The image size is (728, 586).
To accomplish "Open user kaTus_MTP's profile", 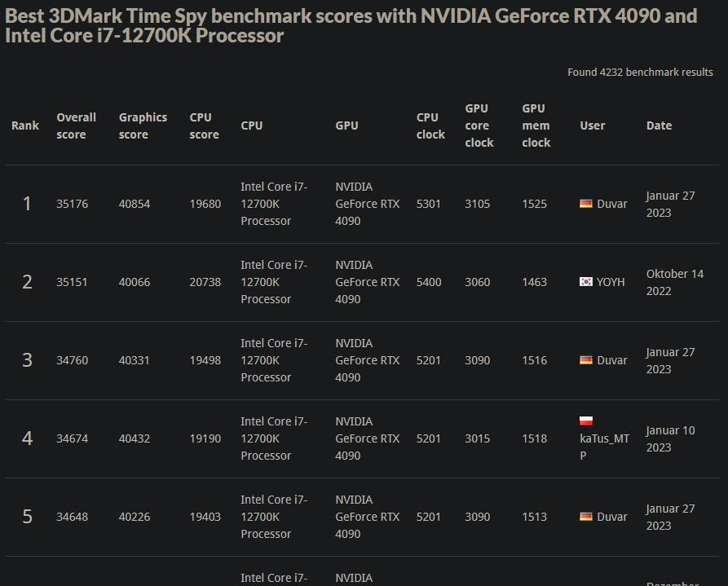I will click(x=605, y=447).
